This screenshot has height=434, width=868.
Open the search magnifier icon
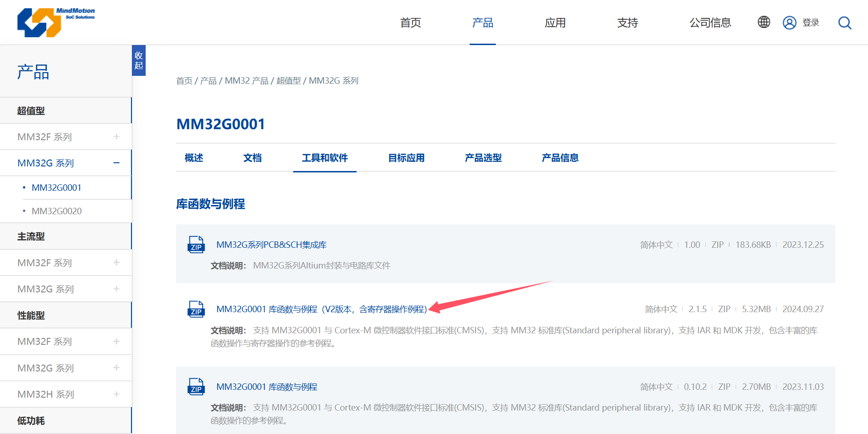[x=845, y=23]
